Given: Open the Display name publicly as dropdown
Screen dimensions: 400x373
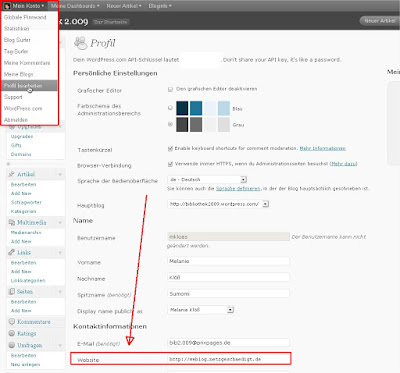Looking at the screenshot, I should [200, 310].
